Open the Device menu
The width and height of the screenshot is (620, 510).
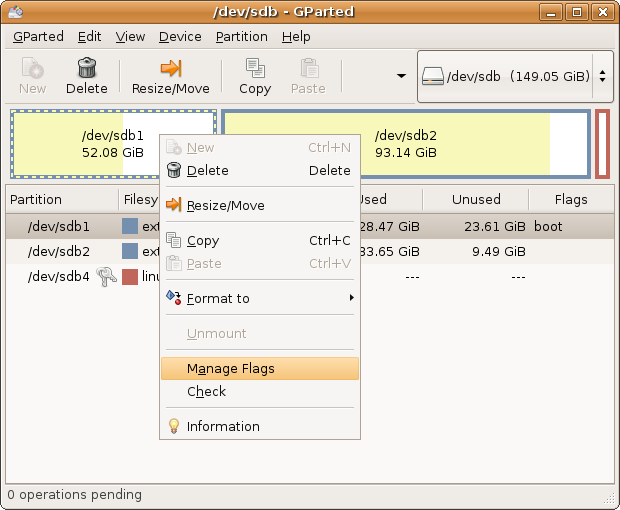pyautogui.click(x=180, y=37)
